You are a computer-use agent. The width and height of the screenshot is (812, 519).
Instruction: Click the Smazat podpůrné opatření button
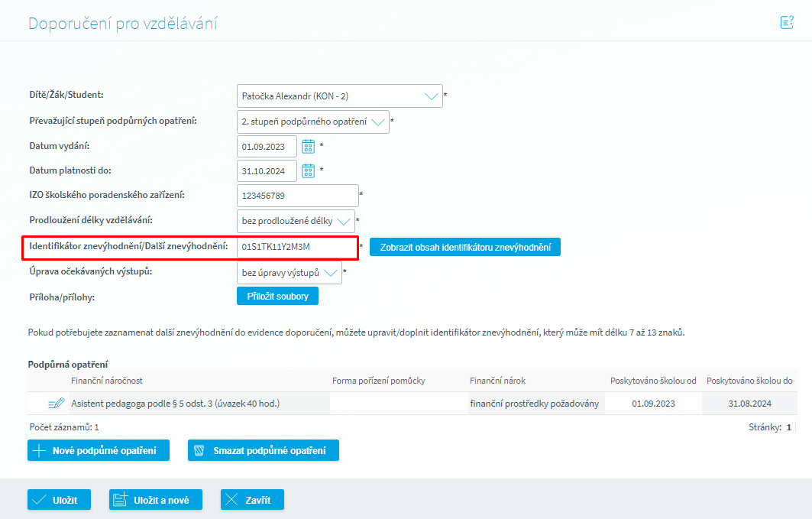(x=263, y=450)
